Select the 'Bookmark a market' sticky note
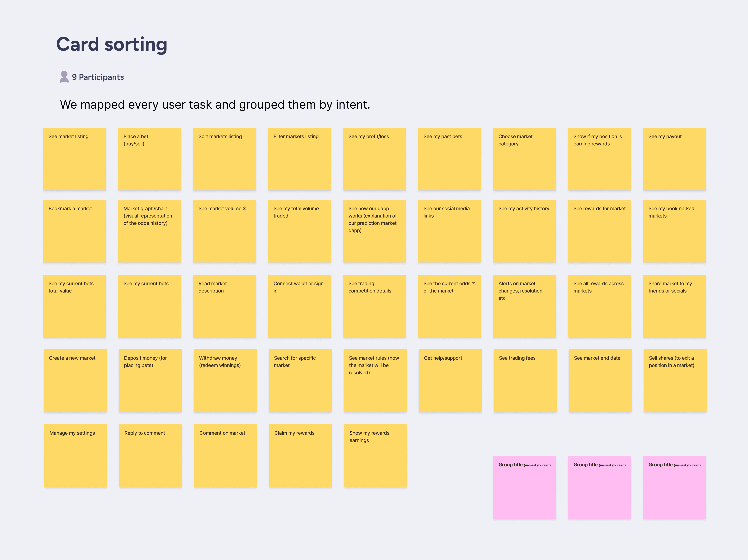The width and height of the screenshot is (748, 560). [x=74, y=231]
